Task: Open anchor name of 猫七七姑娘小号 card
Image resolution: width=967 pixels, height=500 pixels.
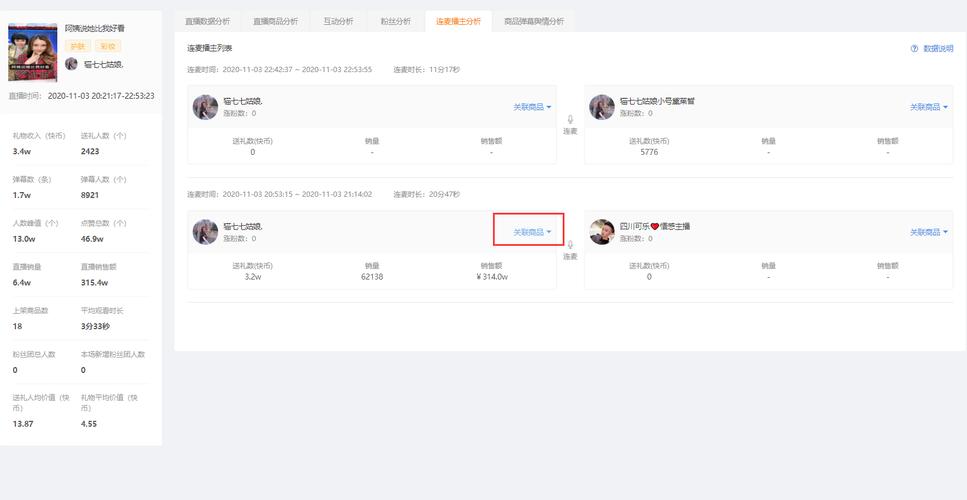Action: pos(657,100)
